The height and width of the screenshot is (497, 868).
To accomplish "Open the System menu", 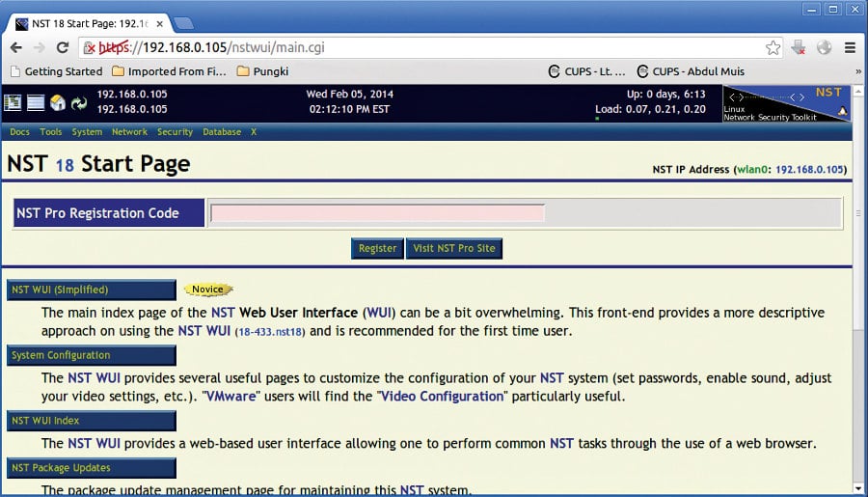I will [x=87, y=132].
